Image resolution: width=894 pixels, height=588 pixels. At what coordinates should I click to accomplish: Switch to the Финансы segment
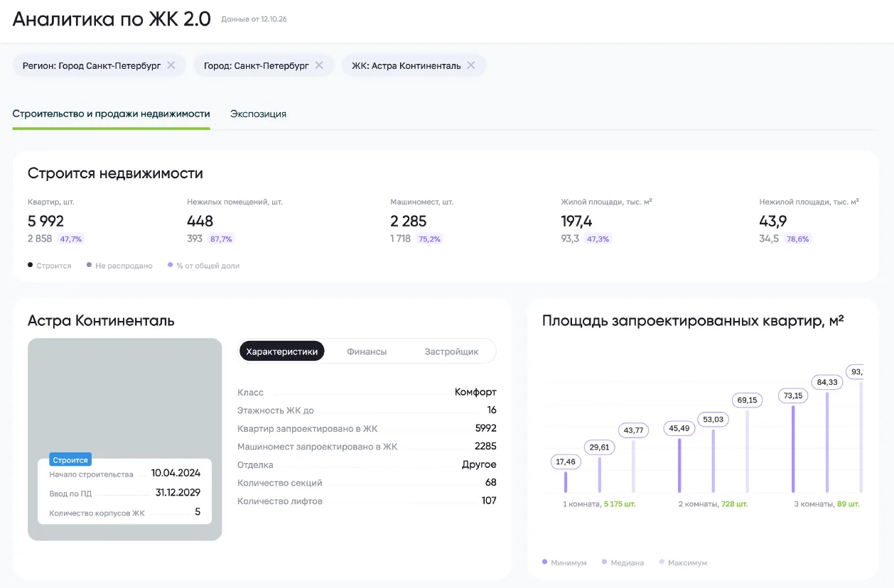367,351
